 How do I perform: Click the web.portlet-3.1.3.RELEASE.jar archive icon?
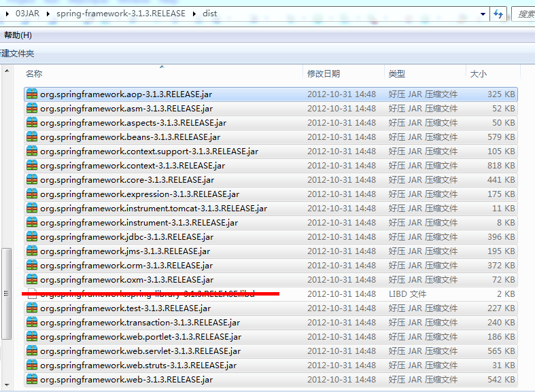pyautogui.click(x=32, y=337)
